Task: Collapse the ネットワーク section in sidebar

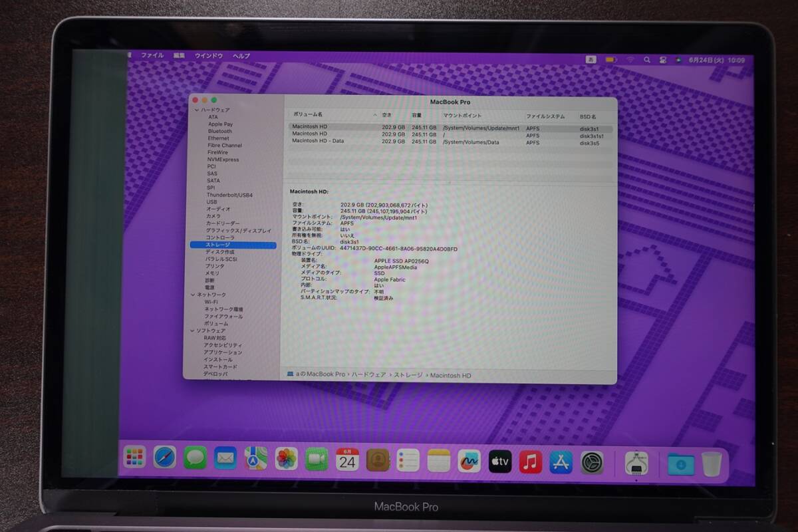Action: coord(192,295)
